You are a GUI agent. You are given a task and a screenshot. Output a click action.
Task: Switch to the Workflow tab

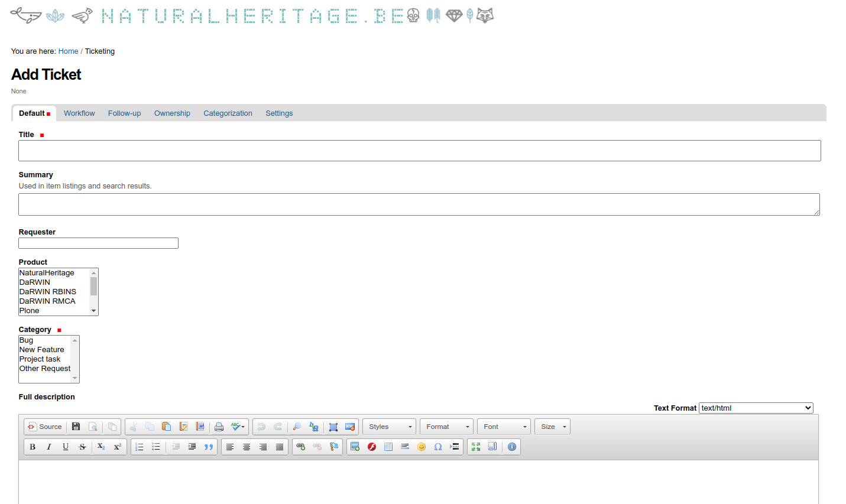(79, 113)
